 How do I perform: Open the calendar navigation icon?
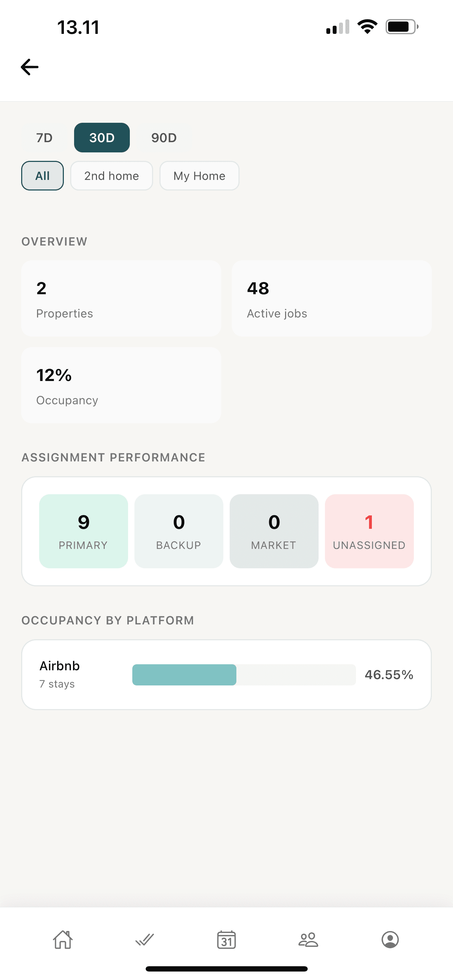226,940
